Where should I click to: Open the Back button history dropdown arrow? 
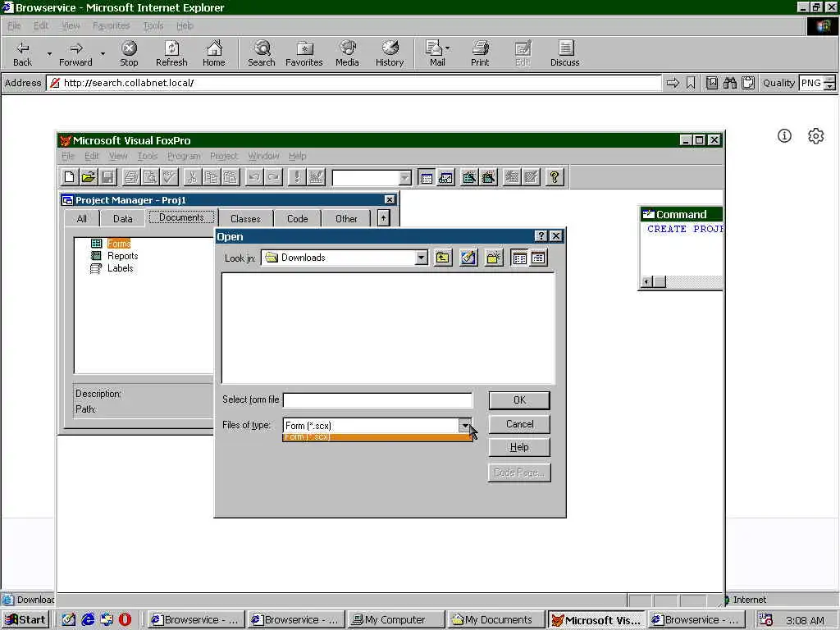pyautogui.click(x=49, y=53)
